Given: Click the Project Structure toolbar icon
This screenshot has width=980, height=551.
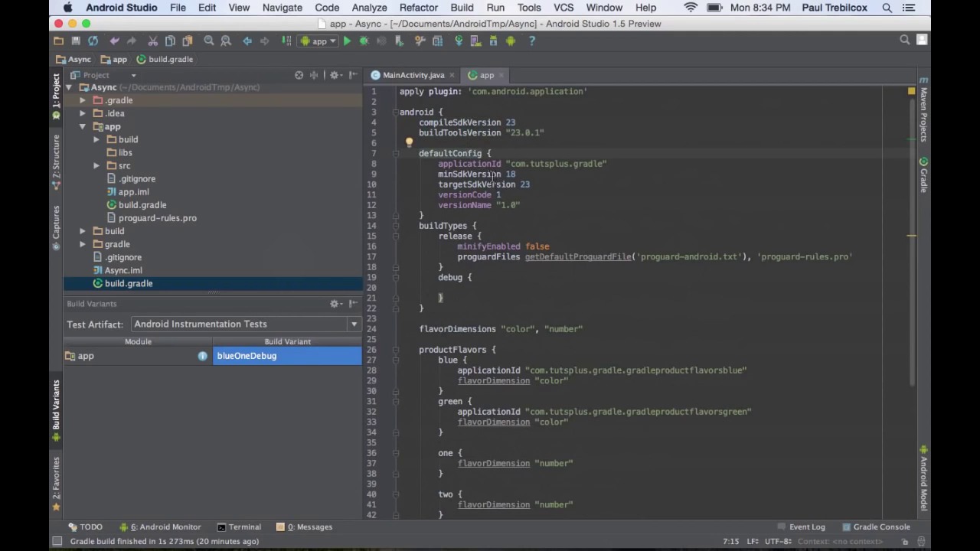Looking at the screenshot, I should click(438, 41).
